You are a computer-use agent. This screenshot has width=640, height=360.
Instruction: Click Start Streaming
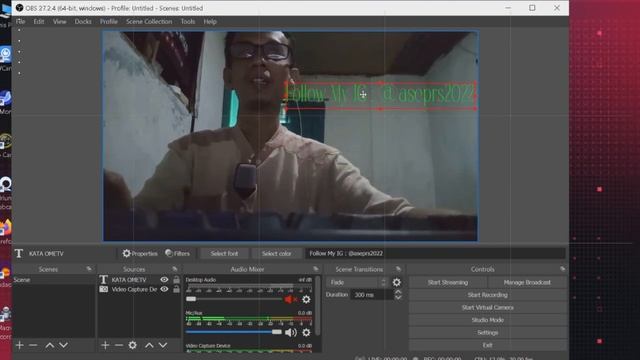(x=448, y=282)
